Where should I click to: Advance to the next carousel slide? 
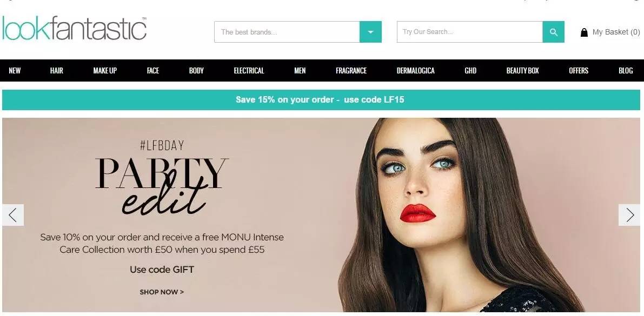click(629, 214)
